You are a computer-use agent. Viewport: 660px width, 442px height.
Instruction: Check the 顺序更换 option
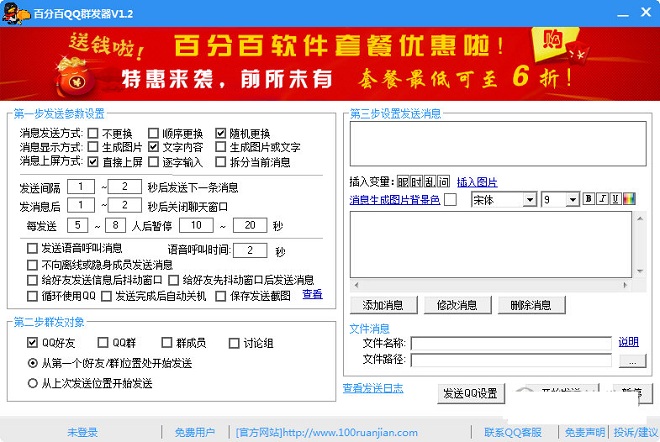click(x=153, y=133)
